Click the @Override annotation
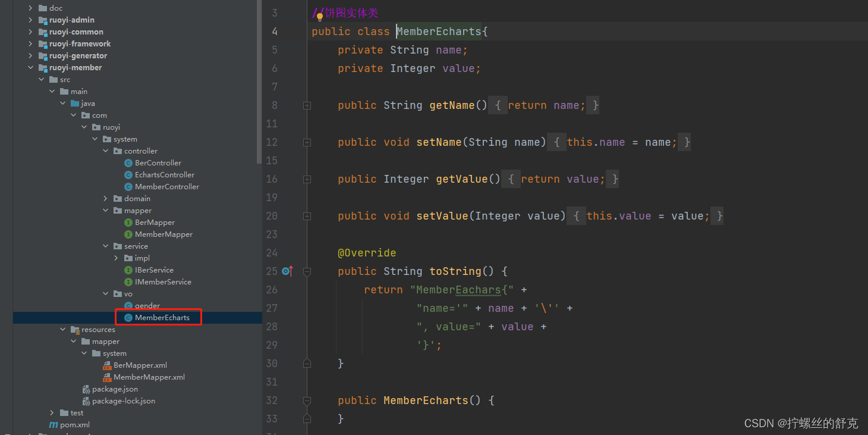 (x=367, y=253)
